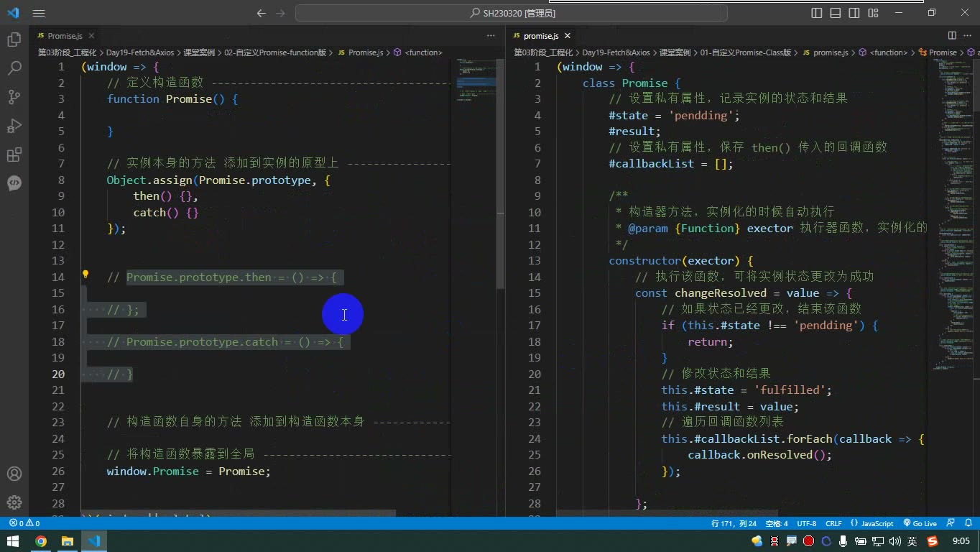Open the notifications bell in status bar
980x552 pixels.
pos(968,523)
